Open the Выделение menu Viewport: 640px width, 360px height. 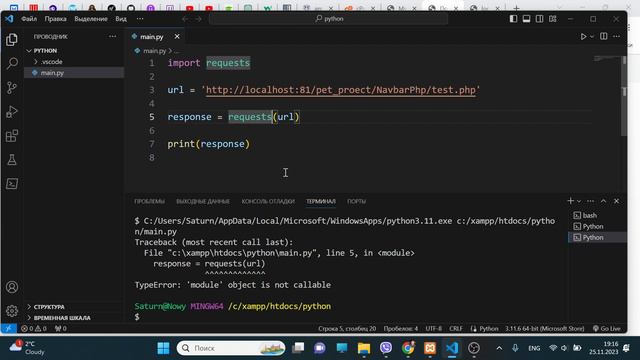(91, 19)
